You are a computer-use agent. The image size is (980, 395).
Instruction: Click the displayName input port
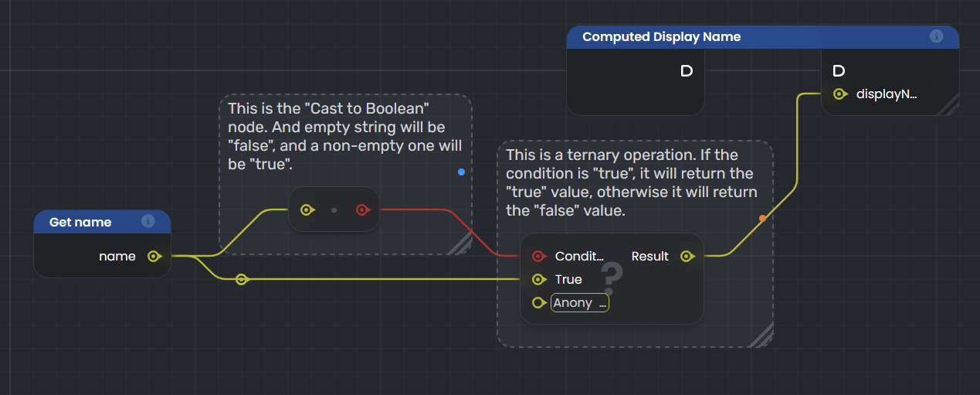click(839, 94)
